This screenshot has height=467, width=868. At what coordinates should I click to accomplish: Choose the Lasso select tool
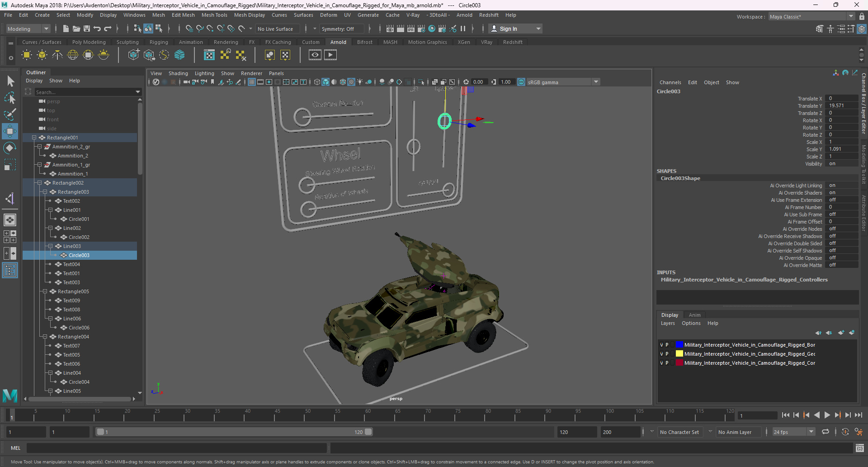tap(9, 97)
